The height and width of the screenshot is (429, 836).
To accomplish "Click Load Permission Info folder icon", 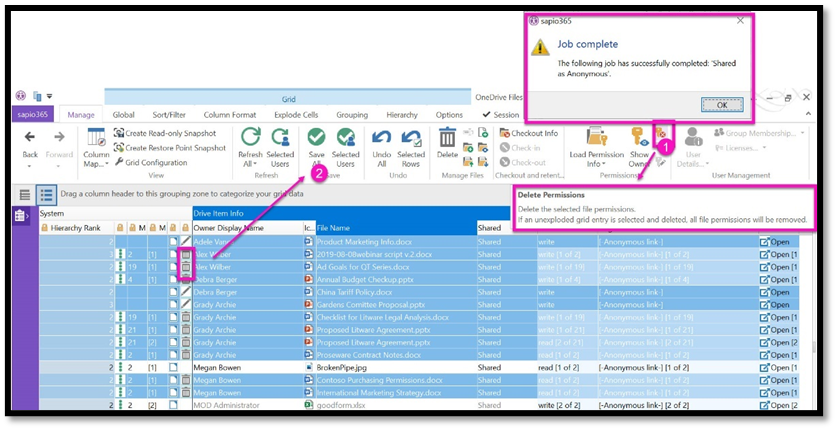I will point(597,137).
